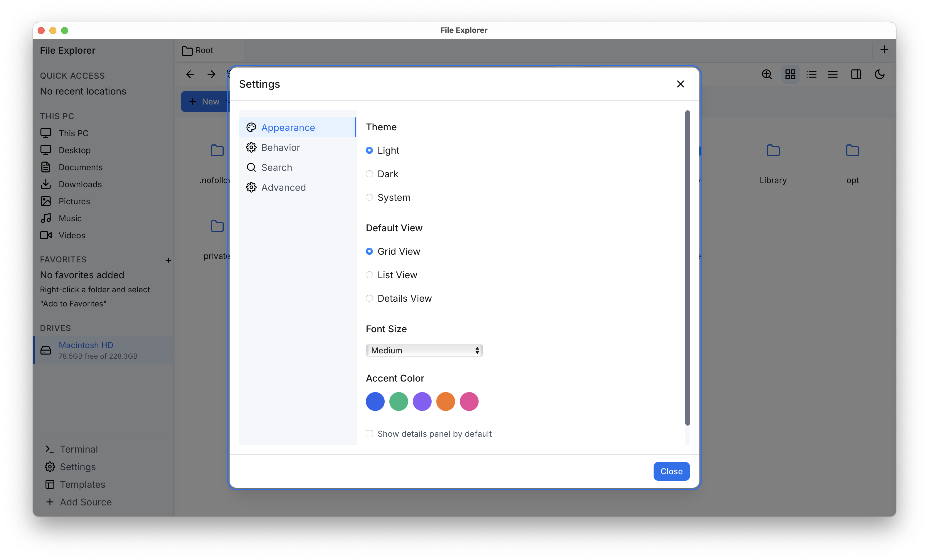Click the dark mode moon icon
929x560 pixels.
pos(879,74)
